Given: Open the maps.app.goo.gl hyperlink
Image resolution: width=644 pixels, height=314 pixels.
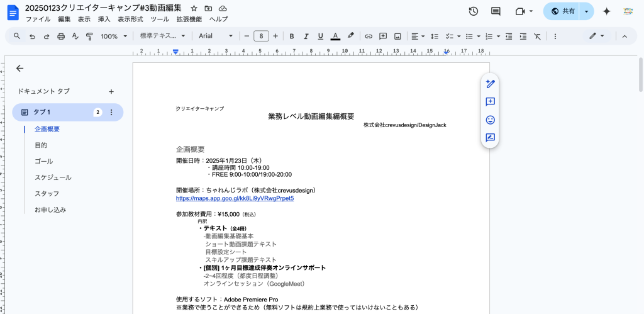Looking at the screenshot, I should tap(235, 198).
